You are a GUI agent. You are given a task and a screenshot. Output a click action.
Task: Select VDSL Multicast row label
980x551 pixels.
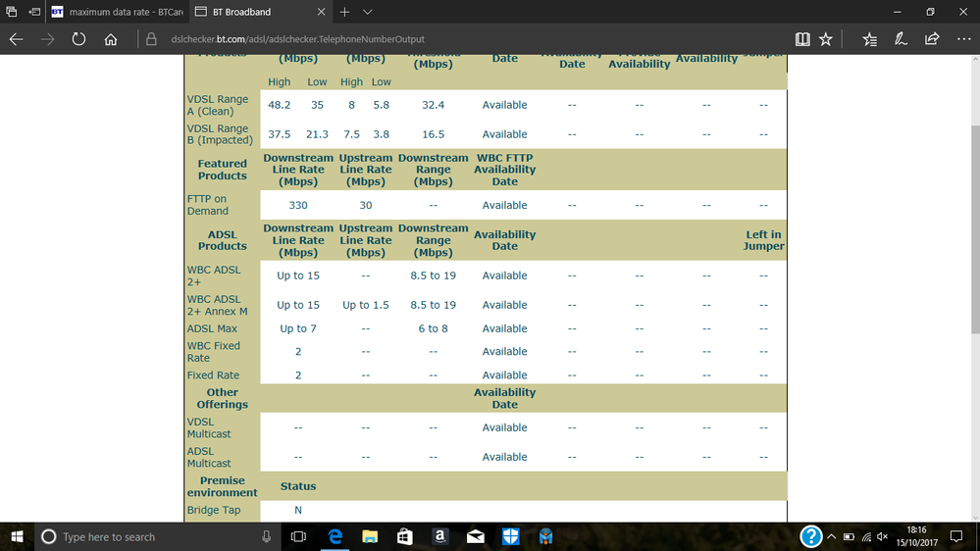tap(209, 427)
